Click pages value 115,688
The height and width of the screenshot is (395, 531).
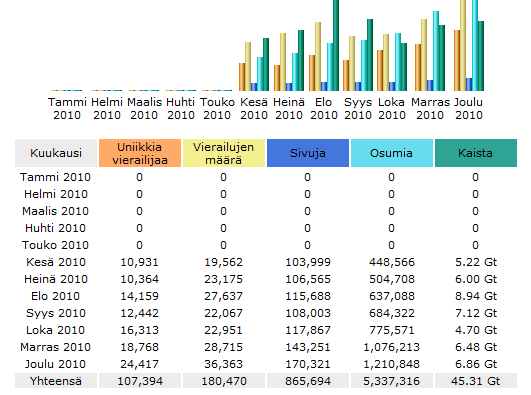[307, 296]
